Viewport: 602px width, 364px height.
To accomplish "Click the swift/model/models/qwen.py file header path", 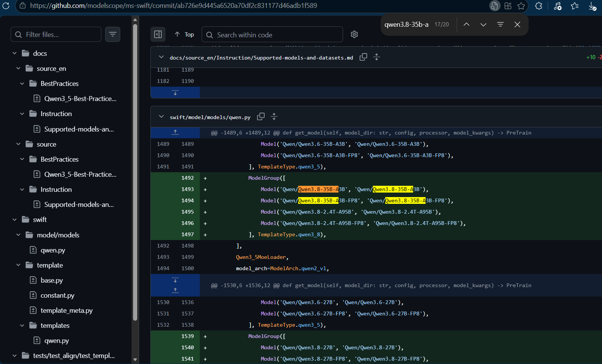I will tap(210, 117).
